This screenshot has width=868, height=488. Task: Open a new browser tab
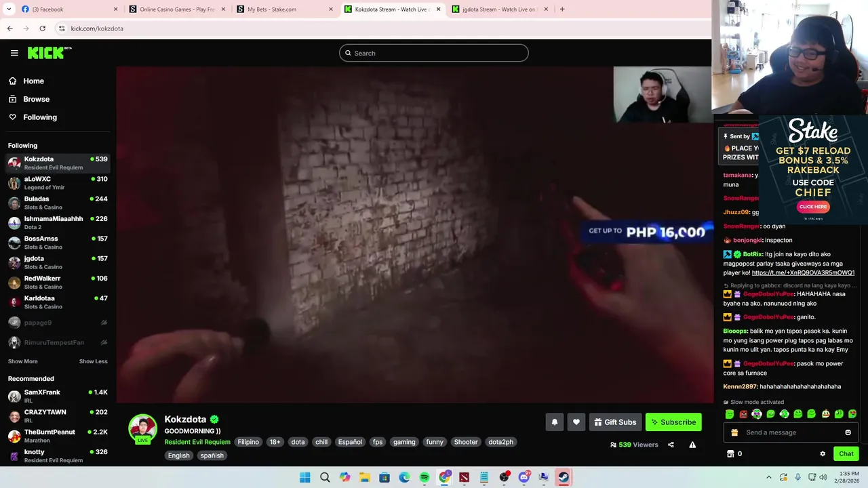tap(562, 9)
